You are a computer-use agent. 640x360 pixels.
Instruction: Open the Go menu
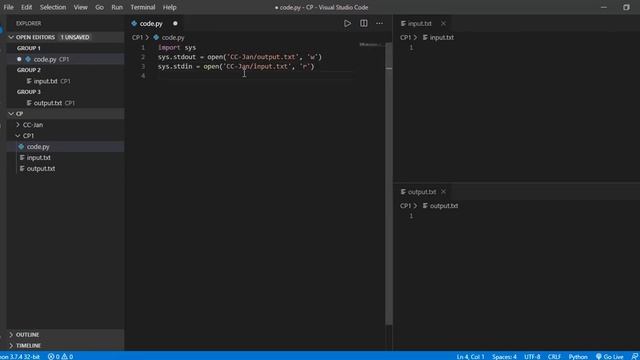(99, 7)
